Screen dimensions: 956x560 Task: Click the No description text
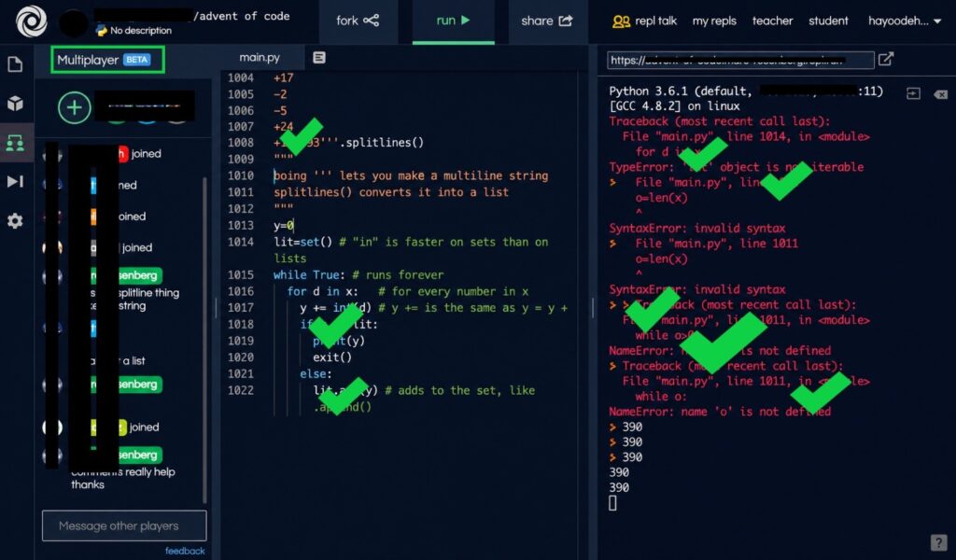click(141, 31)
